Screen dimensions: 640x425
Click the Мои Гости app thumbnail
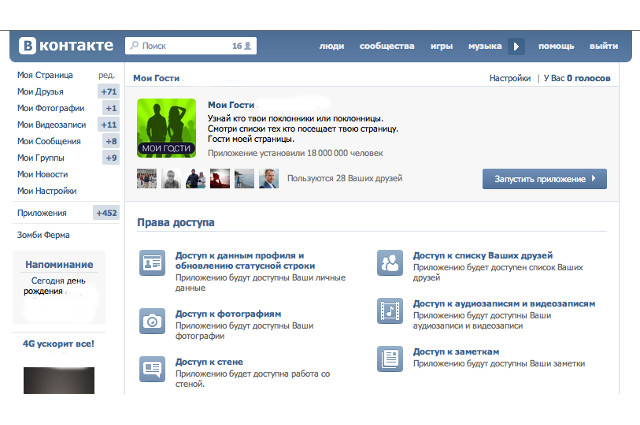pyautogui.click(x=165, y=128)
